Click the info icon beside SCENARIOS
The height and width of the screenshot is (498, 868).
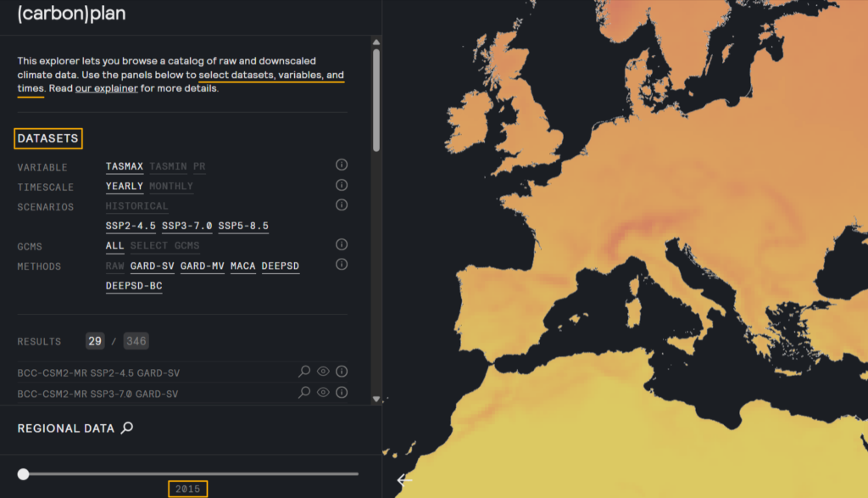342,204
